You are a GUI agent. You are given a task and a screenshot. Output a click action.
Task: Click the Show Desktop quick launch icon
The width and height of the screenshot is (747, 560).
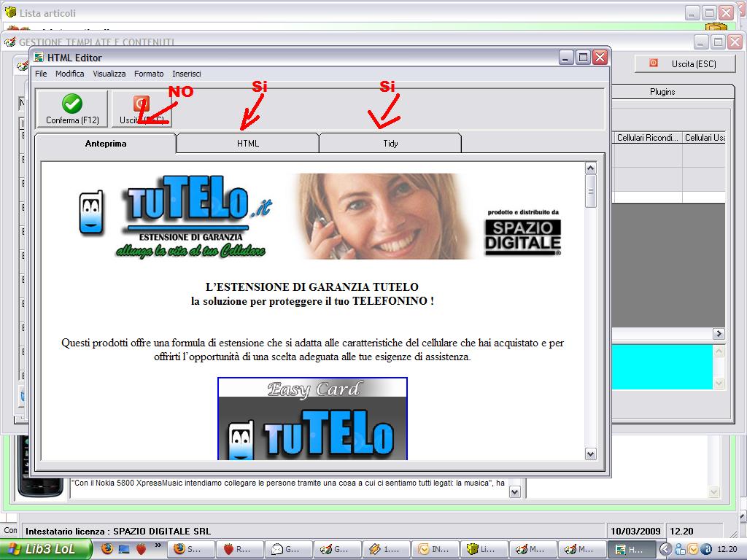pyautogui.click(x=124, y=549)
